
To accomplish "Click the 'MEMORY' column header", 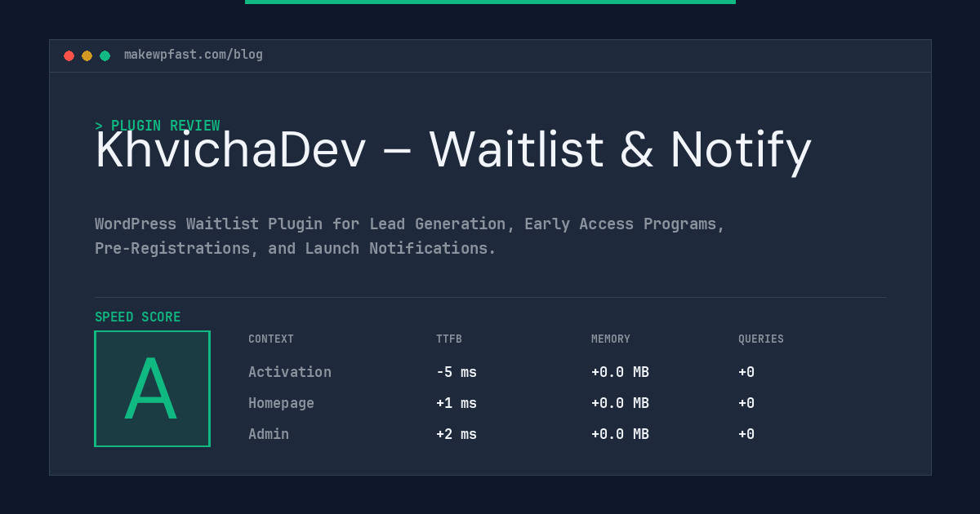I will [x=611, y=339].
